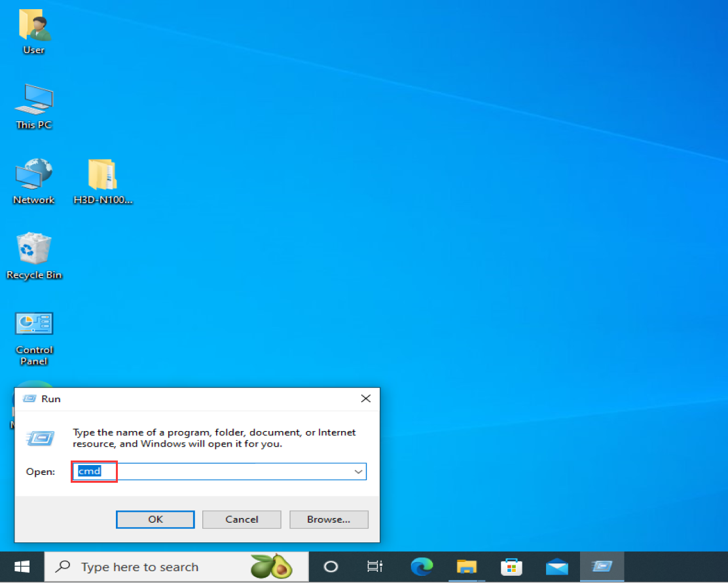Open Microsoft Edge from the taskbar
This screenshot has height=583, width=728.
tap(422, 567)
